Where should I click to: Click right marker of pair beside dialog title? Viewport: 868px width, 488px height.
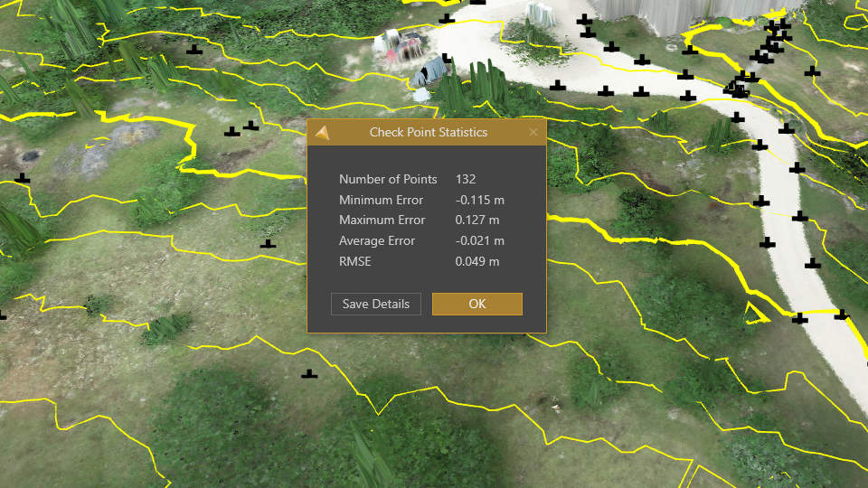click(x=251, y=126)
